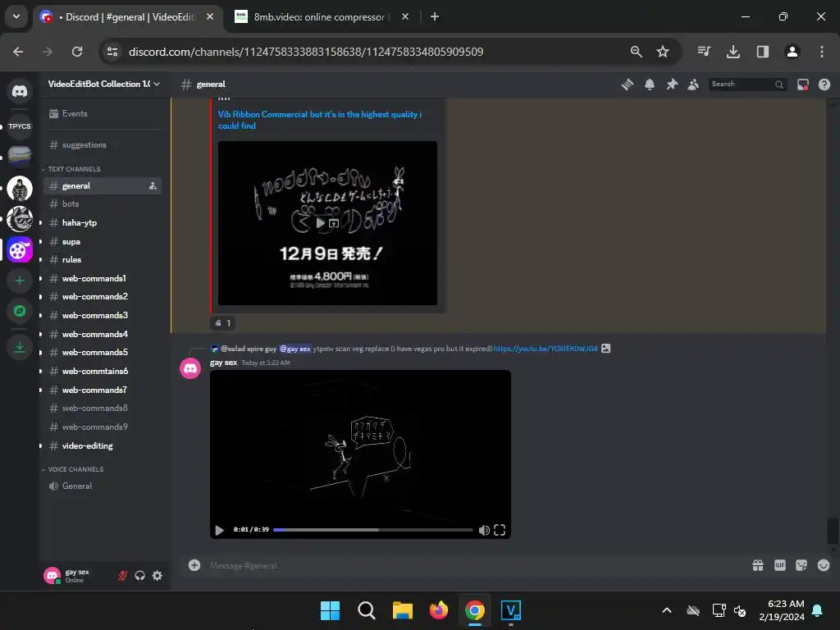Image resolution: width=840 pixels, height=630 pixels.
Task: Click the Search field in header
Action: 748,84
